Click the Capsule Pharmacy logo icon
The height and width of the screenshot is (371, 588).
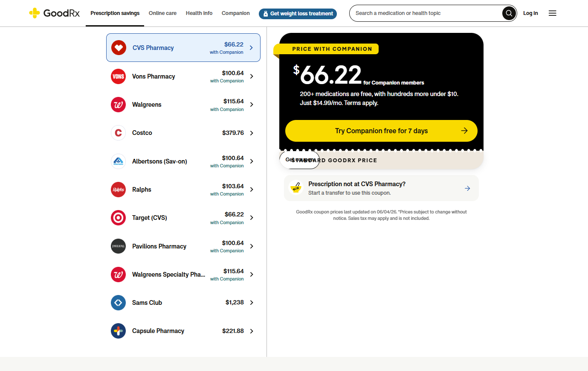tap(118, 331)
